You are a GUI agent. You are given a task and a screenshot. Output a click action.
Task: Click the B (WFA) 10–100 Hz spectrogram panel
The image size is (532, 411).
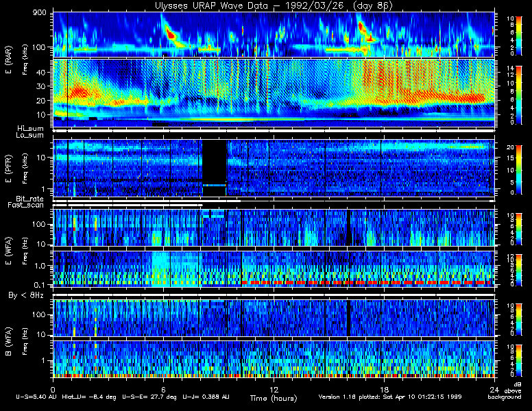274,318
